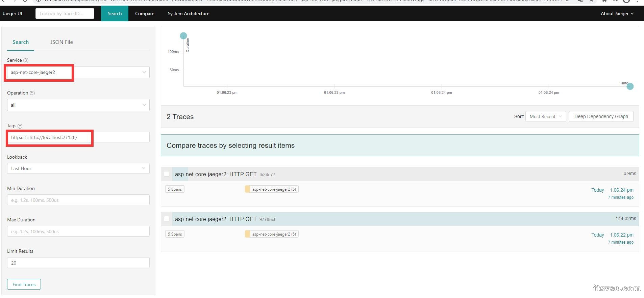Click the service tag in the 97785cf trace row
The height and width of the screenshot is (298, 644).
point(272,234)
